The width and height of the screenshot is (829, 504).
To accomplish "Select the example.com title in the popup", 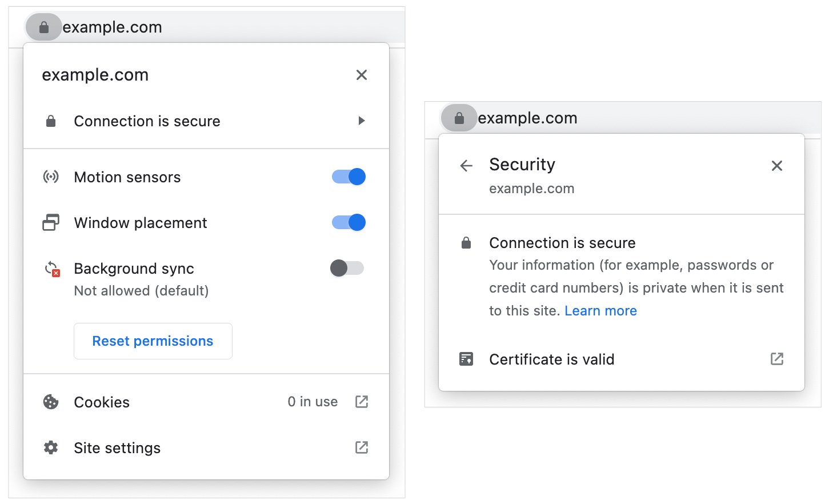I will [x=95, y=74].
